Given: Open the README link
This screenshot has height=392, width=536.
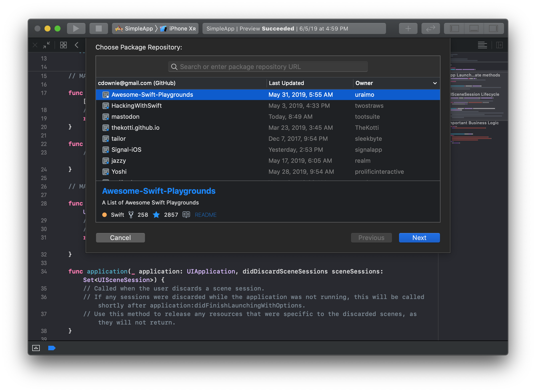Looking at the screenshot, I should tap(206, 215).
